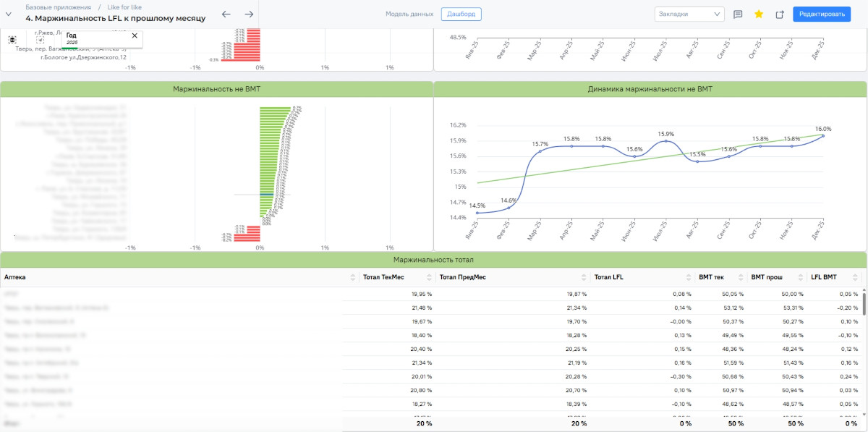Click the step back selection icon
Image resolution: width=868 pixels, height=432 pixels.
[x=40, y=41]
